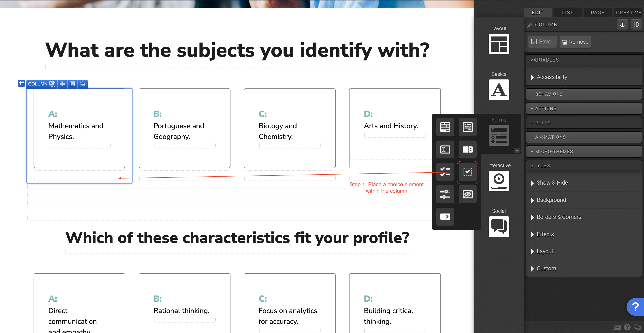Switch to the LIST tab
Viewport: 644px width, 333px height.
[x=567, y=13]
